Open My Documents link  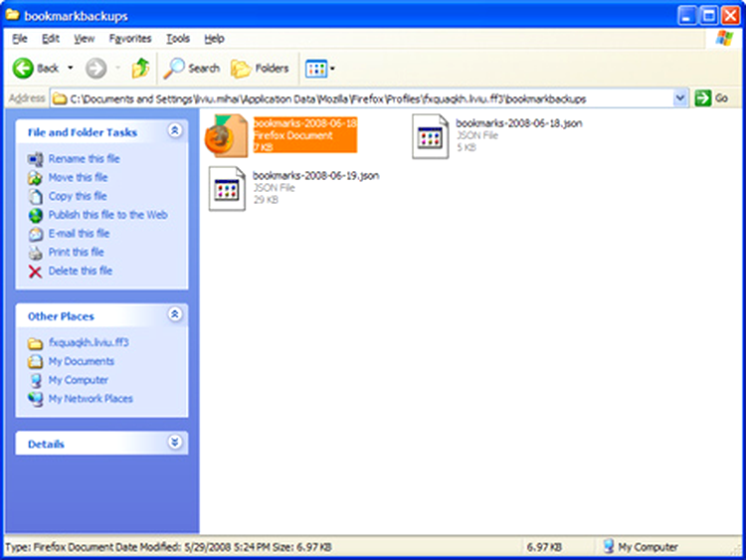(x=82, y=361)
